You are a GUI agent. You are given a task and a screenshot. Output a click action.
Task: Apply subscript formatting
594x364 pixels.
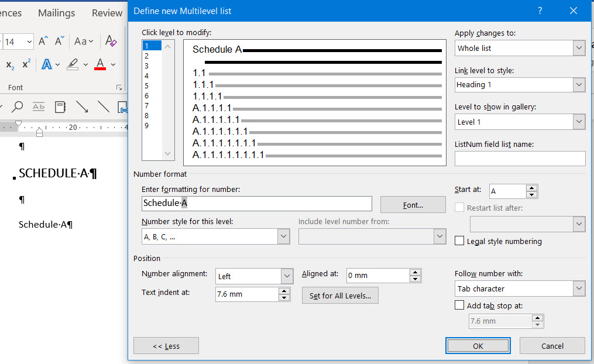(x=10, y=65)
